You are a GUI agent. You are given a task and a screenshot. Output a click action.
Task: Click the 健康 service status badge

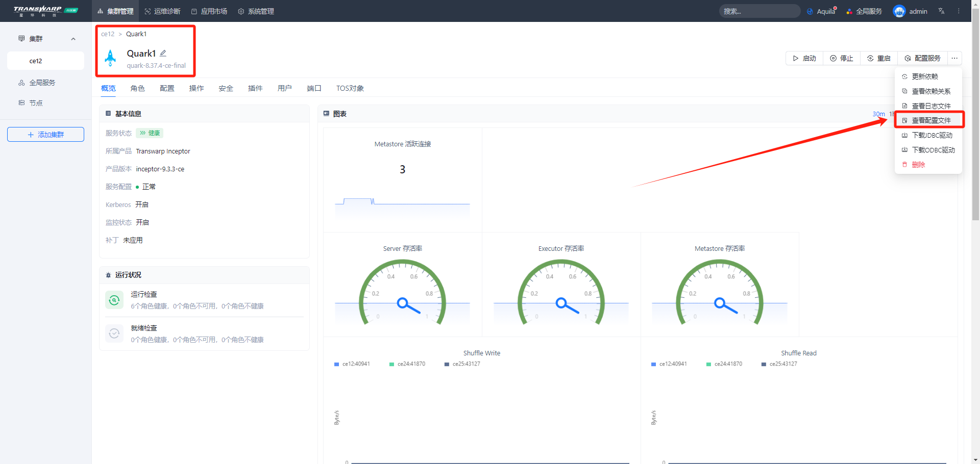tap(150, 133)
